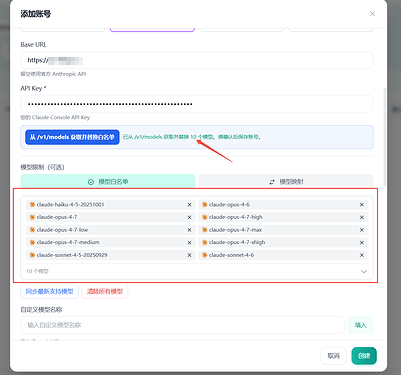Image resolution: width=401 pixels, height=375 pixels.
Task: Remove claude-opus-4-7 model tag
Action: coord(189,217)
